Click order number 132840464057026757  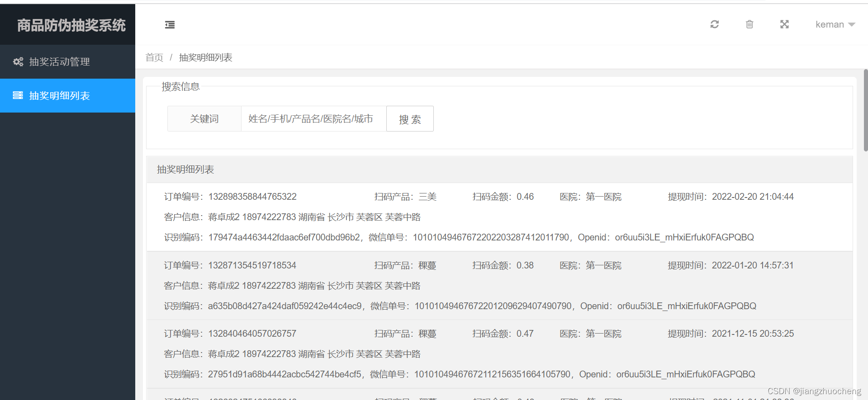click(252, 334)
